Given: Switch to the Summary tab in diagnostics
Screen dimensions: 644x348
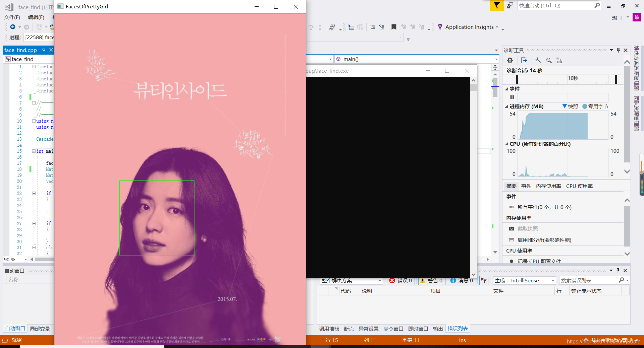Looking at the screenshot, I should point(512,186).
